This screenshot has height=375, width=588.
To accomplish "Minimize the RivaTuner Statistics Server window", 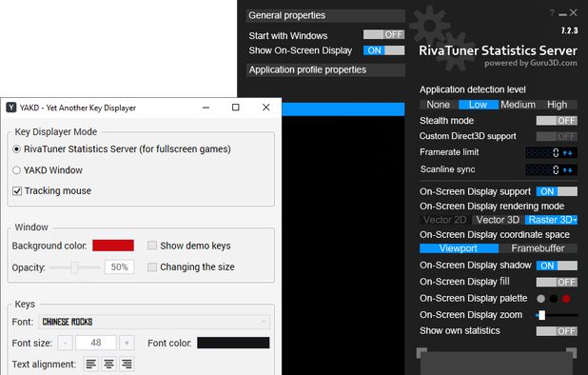I will (562, 14).
